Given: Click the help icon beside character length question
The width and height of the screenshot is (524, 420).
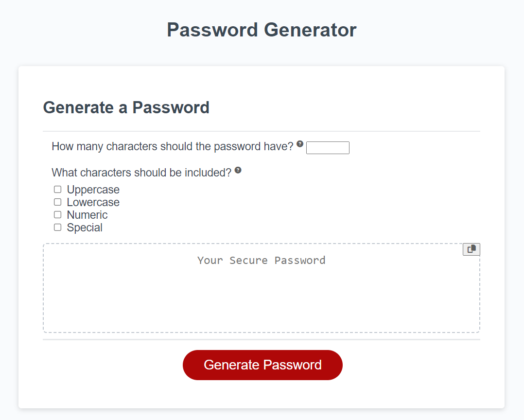Looking at the screenshot, I should [300, 143].
